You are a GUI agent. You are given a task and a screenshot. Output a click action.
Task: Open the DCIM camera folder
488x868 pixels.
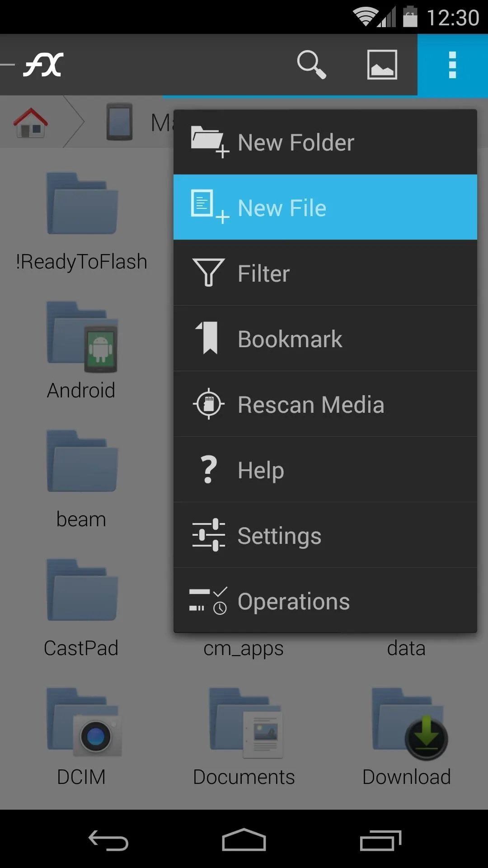(81, 737)
